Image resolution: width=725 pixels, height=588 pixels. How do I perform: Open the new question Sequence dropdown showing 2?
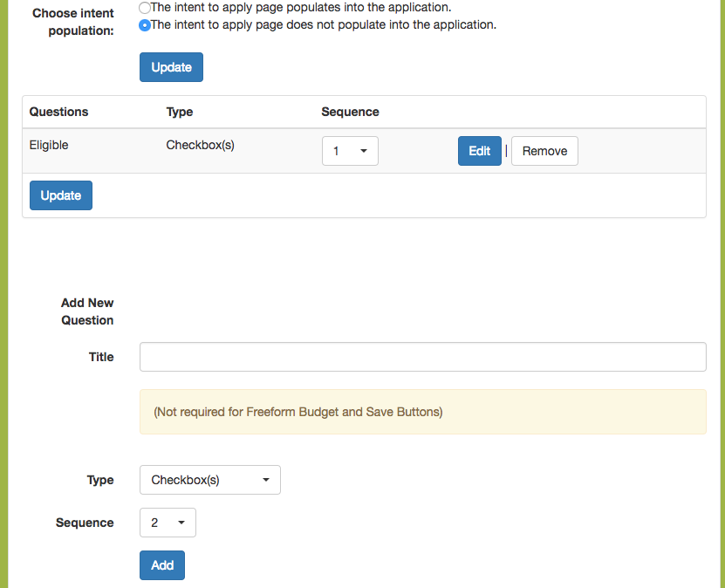coord(168,523)
